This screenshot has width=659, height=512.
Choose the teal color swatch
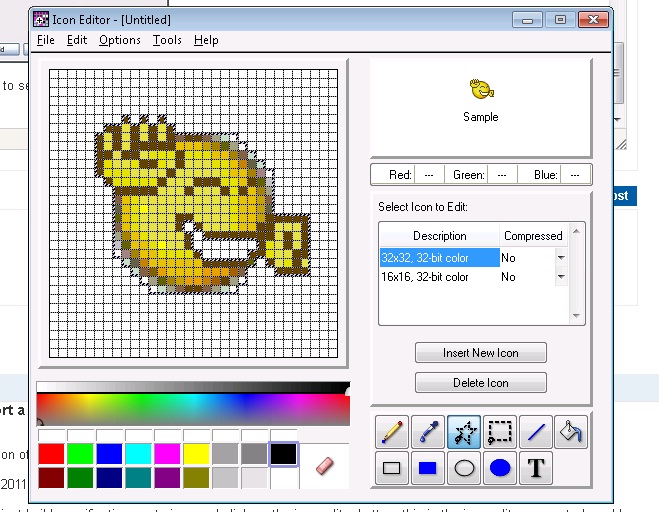(x=138, y=478)
